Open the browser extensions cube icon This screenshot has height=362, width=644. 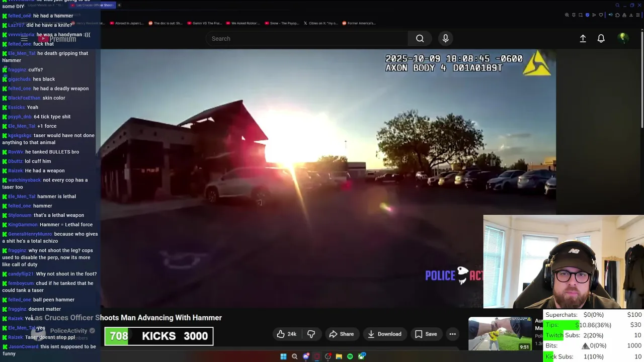tap(617, 15)
